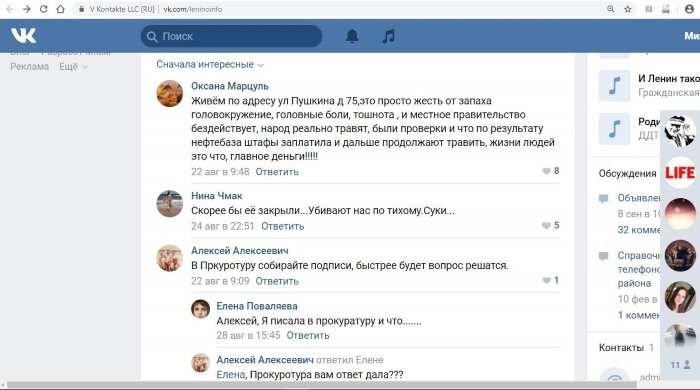Open the Реклама link
This screenshot has width=700, height=390.
[x=29, y=66]
